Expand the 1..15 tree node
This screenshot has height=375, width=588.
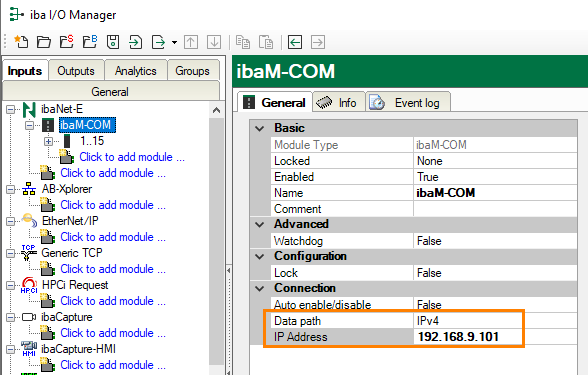[x=48, y=141]
